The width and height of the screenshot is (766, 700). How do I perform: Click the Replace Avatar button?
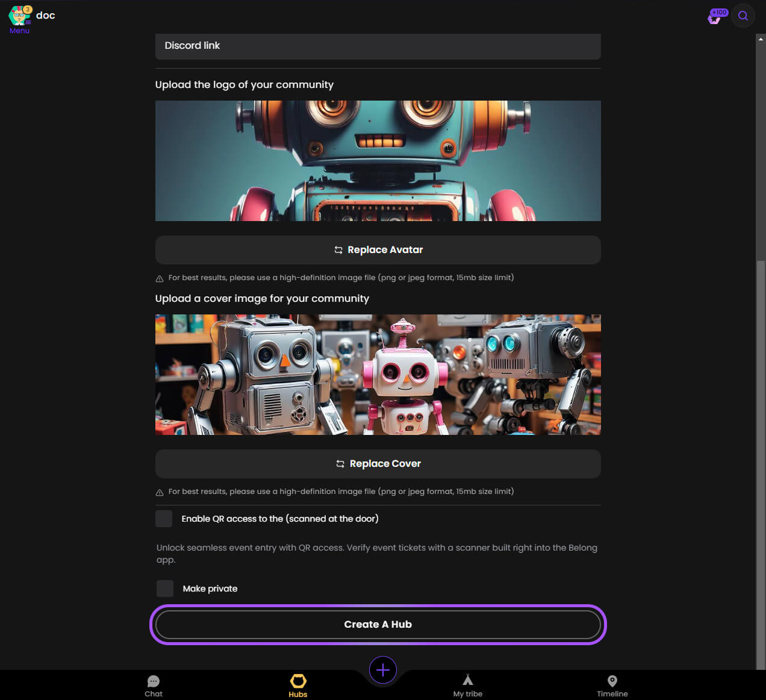[378, 250]
